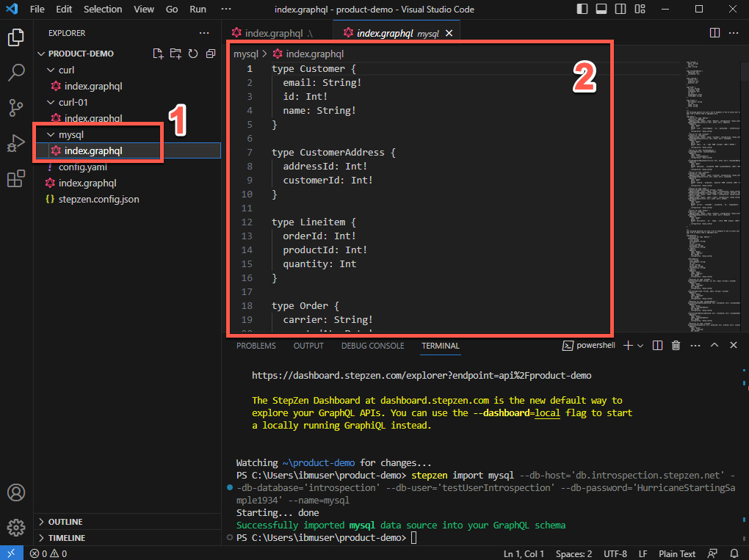Image resolution: width=749 pixels, height=560 pixels.
Task: Toggle the bottom panel layout button
Action: [601, 10]
